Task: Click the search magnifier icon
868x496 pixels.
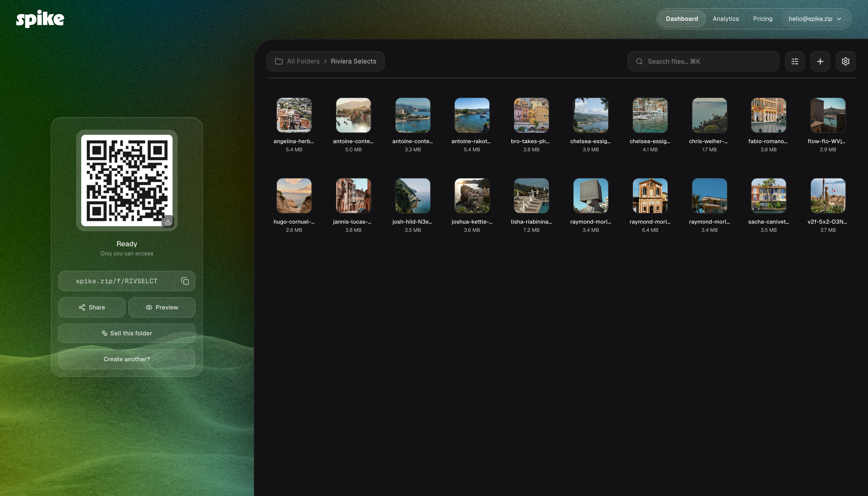Action: 639,61
